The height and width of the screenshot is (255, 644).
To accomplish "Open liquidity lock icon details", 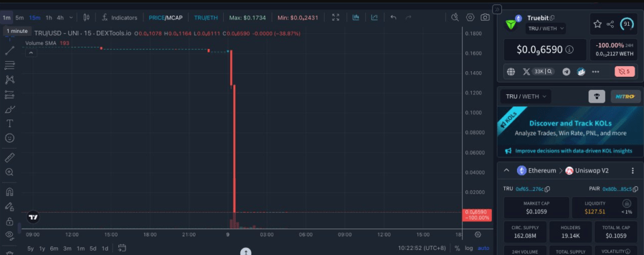I will (626, 203).
